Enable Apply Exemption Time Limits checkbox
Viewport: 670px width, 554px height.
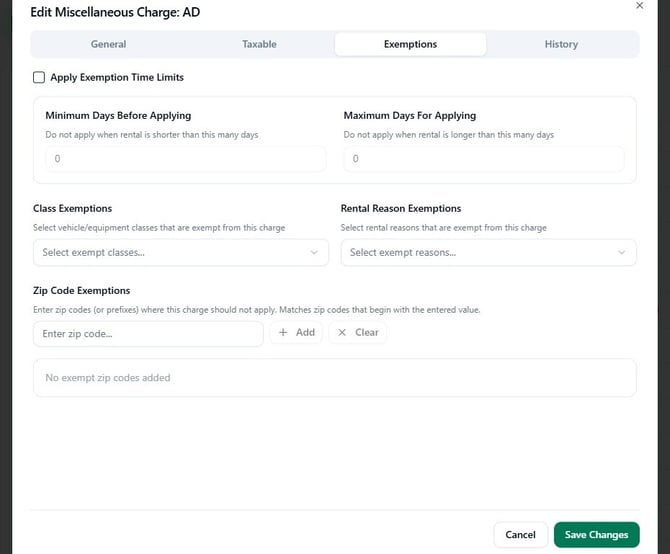tap(39, 77)
